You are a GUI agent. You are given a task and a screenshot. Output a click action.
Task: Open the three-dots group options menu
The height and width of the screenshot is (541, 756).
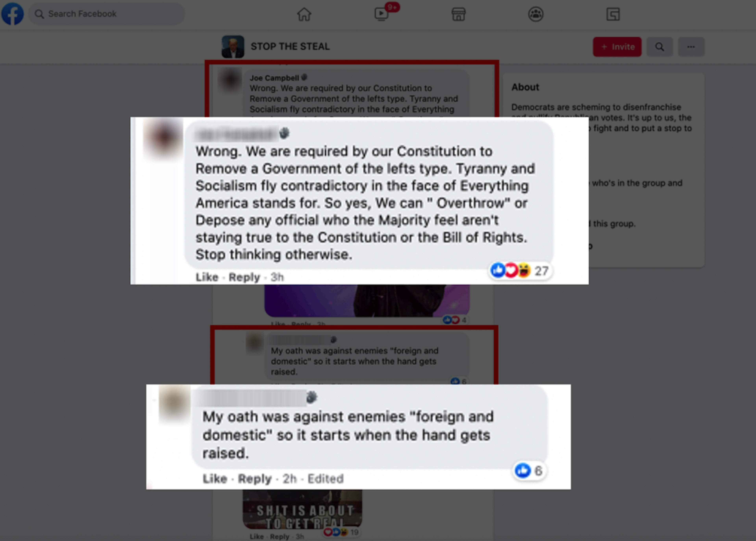tap(691, 47)
